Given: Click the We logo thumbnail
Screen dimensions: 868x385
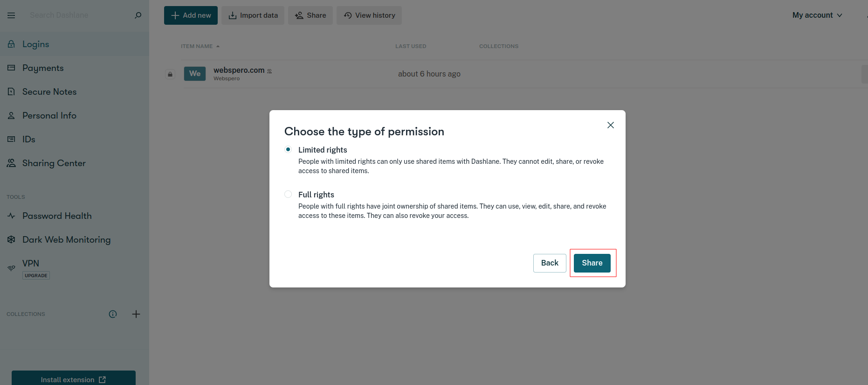Looking at the screenshot, I should point(195,74).
